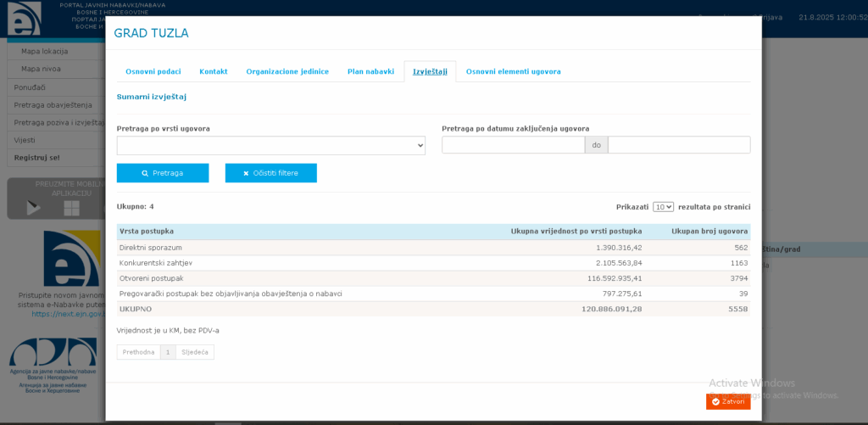Viewport: 868px width, 425px height.
Task: Click the Google Play app download icon
Action: [x=34, y=208]
